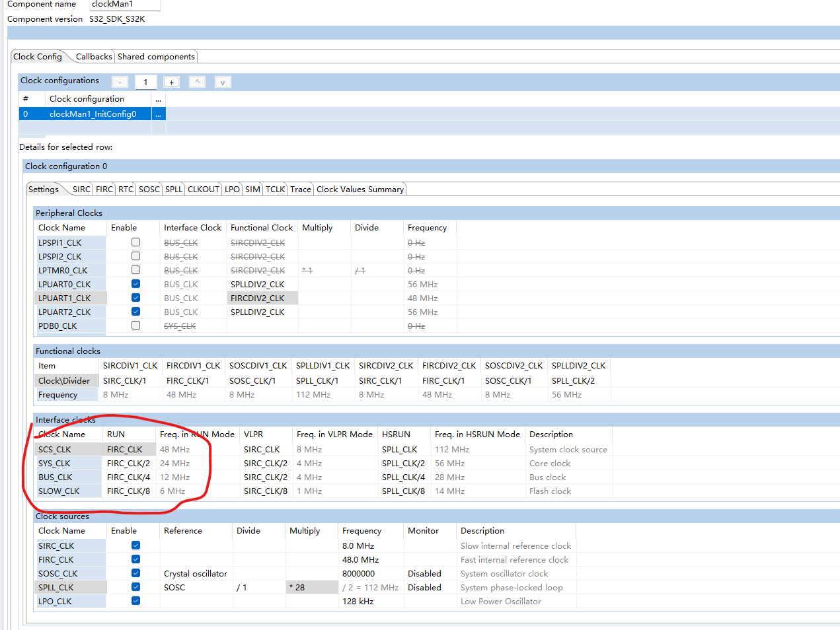Select the SPLL settings tab

tap(173, 189)
